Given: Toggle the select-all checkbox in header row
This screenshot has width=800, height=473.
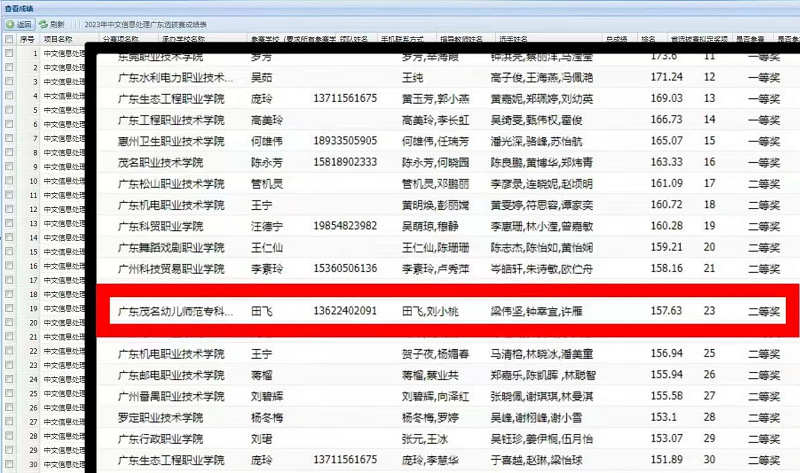Looking at the screenshot, I should pyautogui.click(x=9, y=39).
